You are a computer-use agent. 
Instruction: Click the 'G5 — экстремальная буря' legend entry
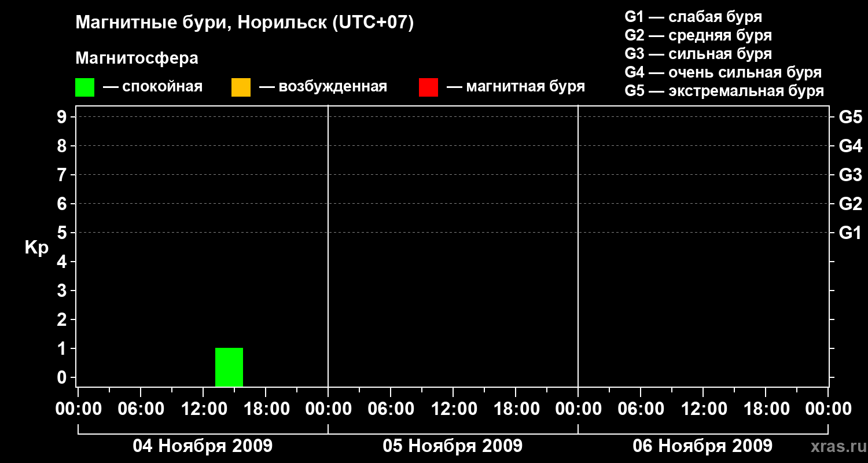pos(724,91)
